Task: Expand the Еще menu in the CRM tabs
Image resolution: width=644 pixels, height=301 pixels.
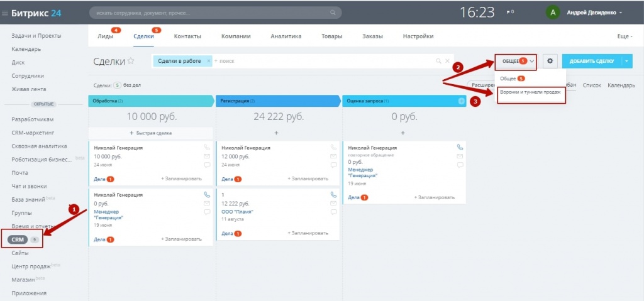Action: coord(624,36)
